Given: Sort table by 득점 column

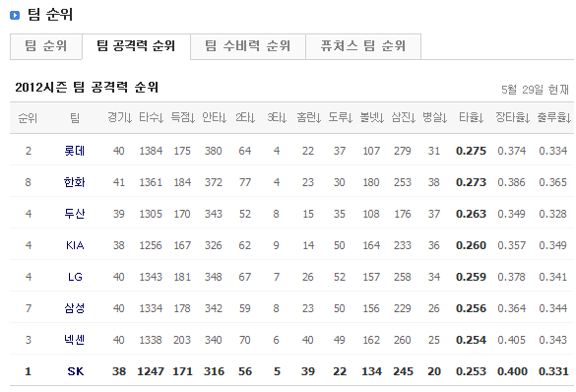Looking at the screenshot, I should click(x=182, y=117).
